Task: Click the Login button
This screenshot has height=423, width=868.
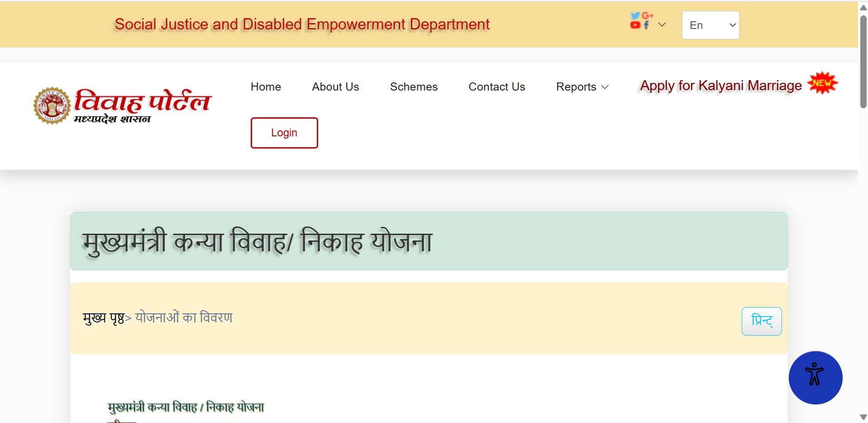Action: pyautogui.click(x=284, y=132)
